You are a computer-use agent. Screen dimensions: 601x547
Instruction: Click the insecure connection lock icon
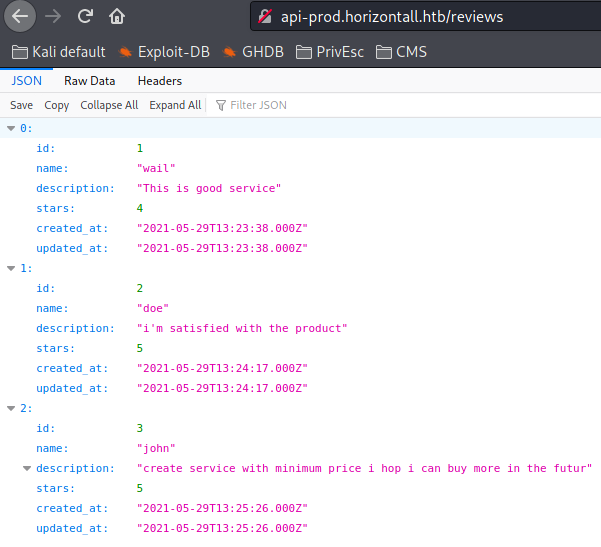(264, 17)
